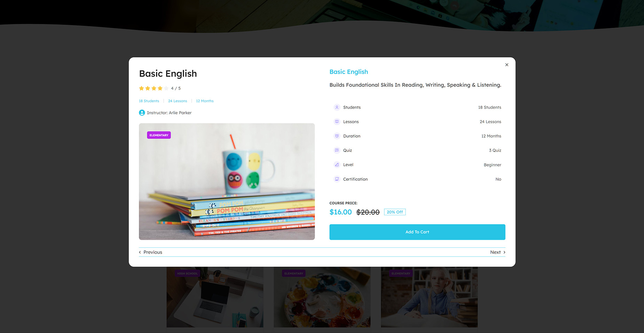This screenshot has width=644, height=333.
Task: Click the Elementary badge on course image
Action: [x=159, y=135]
